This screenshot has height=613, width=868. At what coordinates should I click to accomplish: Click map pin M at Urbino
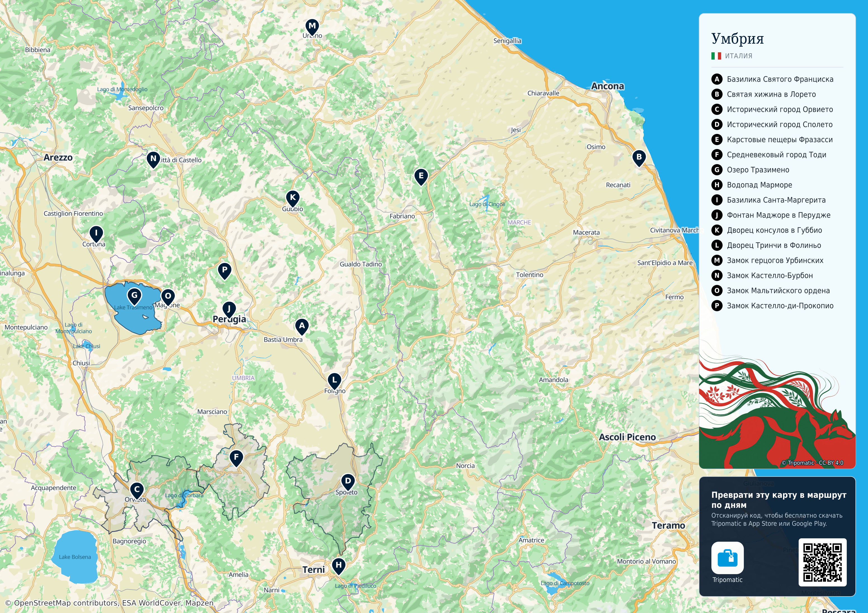[x=312, y=27]
